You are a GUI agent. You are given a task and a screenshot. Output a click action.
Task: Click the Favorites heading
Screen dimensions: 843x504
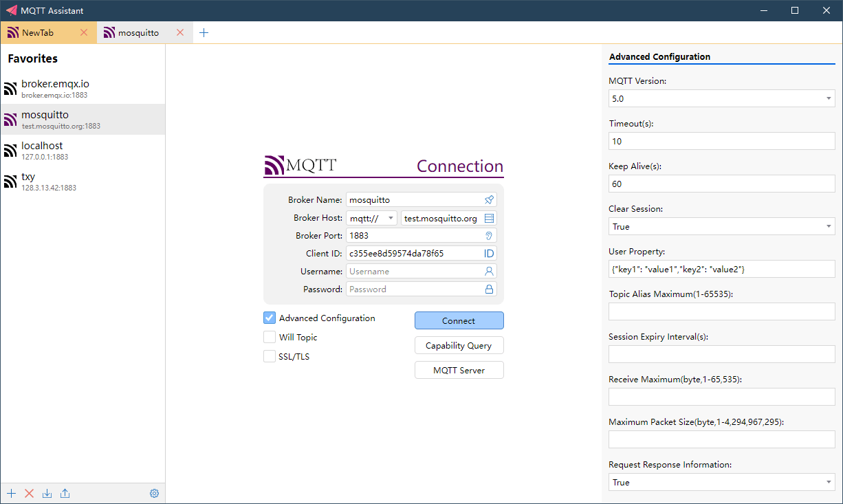click(33, 58)
